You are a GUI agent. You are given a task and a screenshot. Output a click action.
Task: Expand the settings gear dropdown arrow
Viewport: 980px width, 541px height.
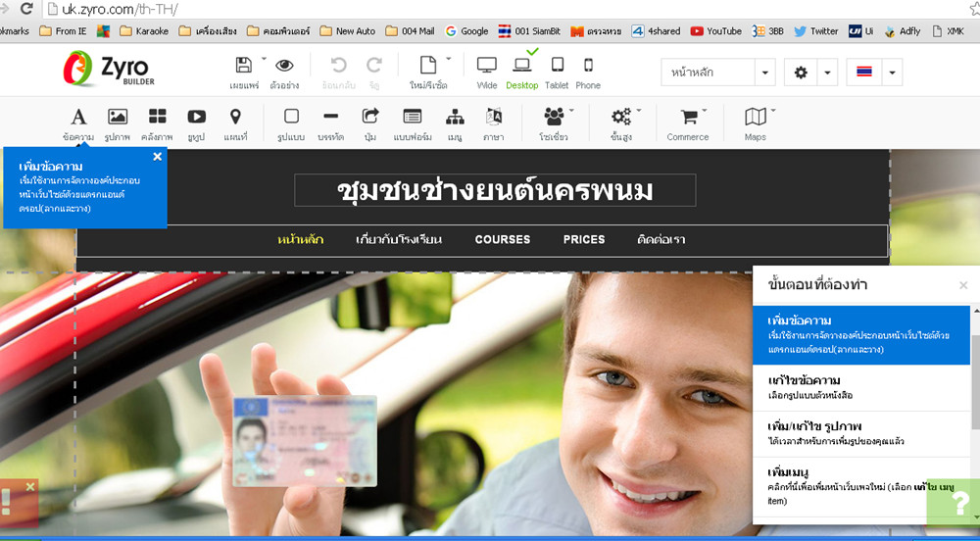(x=827, y=73)
